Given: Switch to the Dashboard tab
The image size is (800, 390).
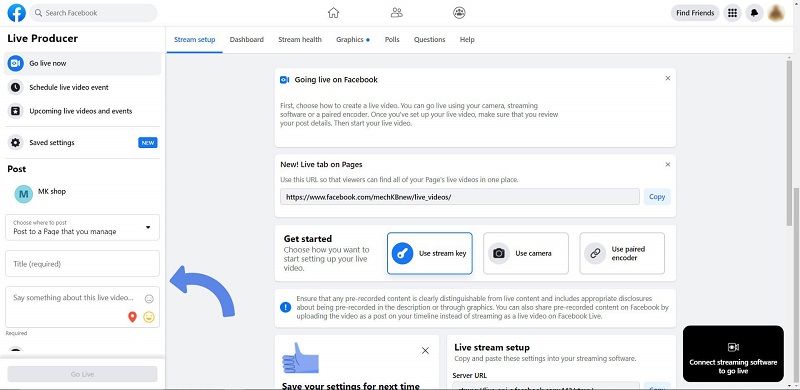Looking at the screenshot, I should tap(246, 39).
